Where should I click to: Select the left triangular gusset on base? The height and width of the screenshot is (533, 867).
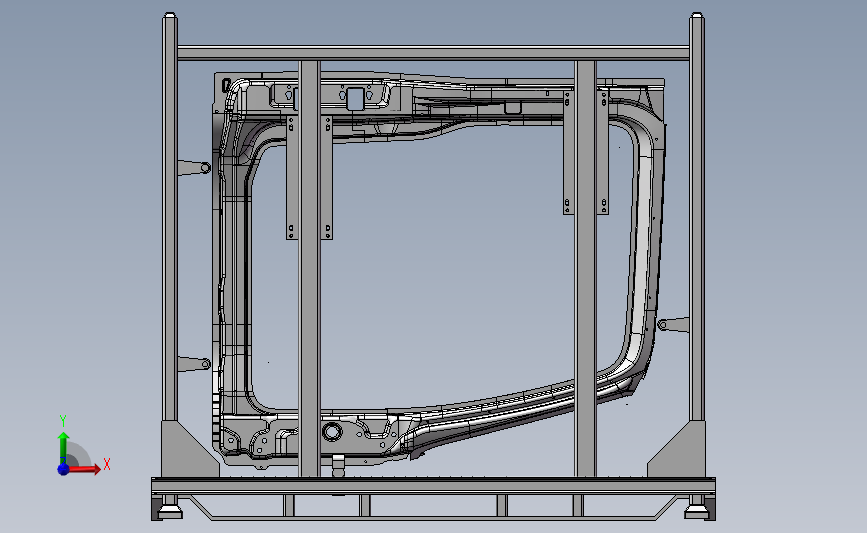pyautogui.click(x=189, y=450)
